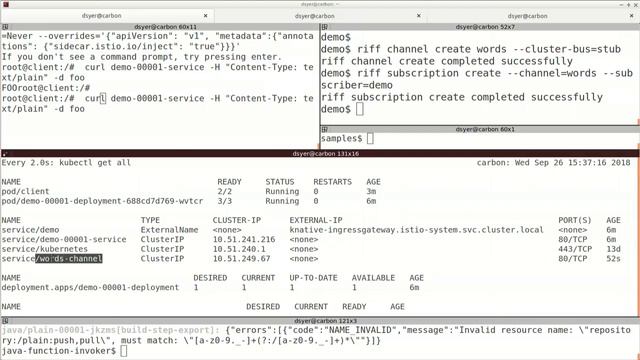This screenshot has height=360, width=640.
Task: Click the 'dsyer@carbon 121x3' pane title bar
Action: [x=320, y=321]
